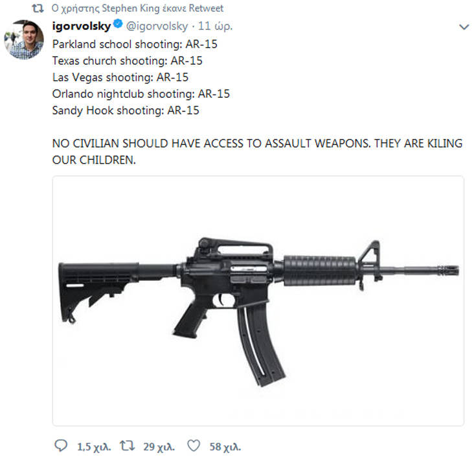The image size is (476, 457).
Task: Click the 58 χιλ. likes count
Action: 225,447
